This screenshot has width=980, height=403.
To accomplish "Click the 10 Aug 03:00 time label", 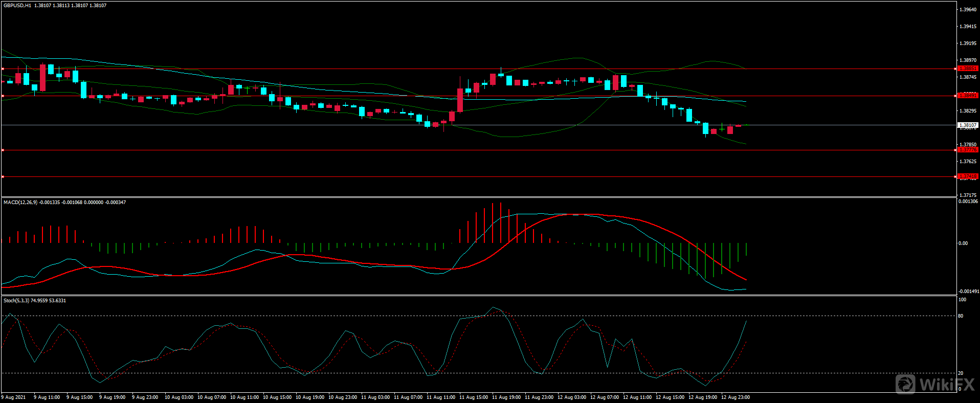I will 179,397.
